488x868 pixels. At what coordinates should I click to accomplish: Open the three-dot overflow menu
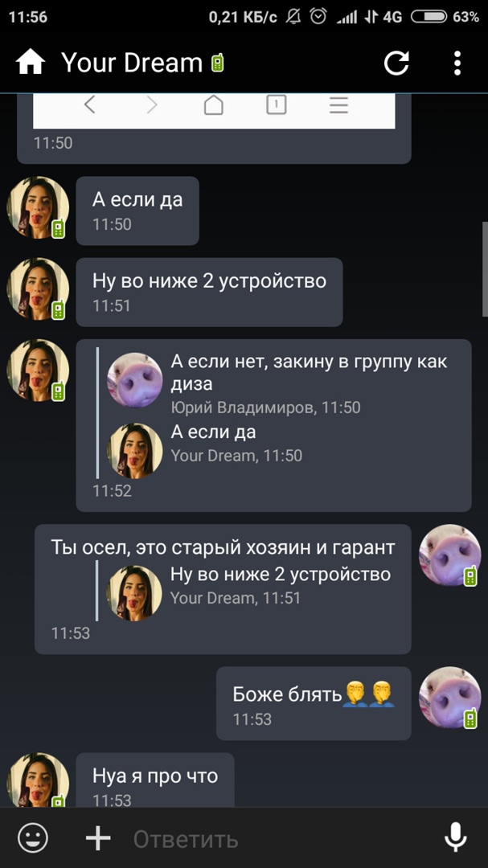[x=457, y=63]
